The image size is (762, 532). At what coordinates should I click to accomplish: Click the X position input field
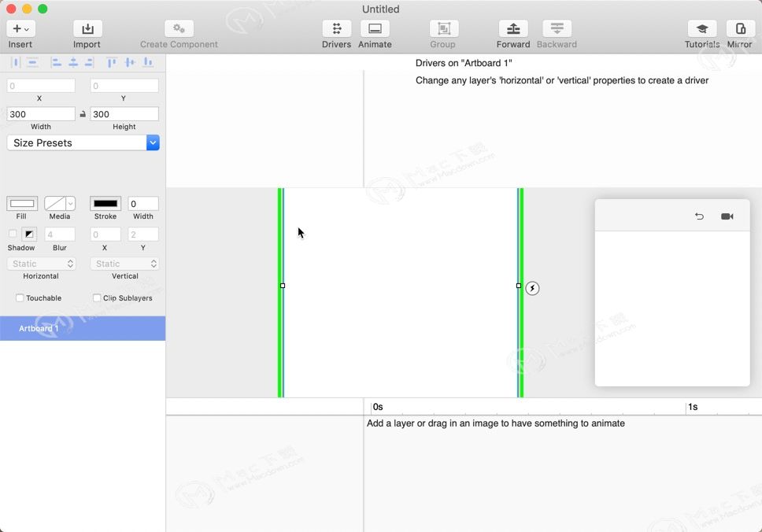(x=41, y=86)
